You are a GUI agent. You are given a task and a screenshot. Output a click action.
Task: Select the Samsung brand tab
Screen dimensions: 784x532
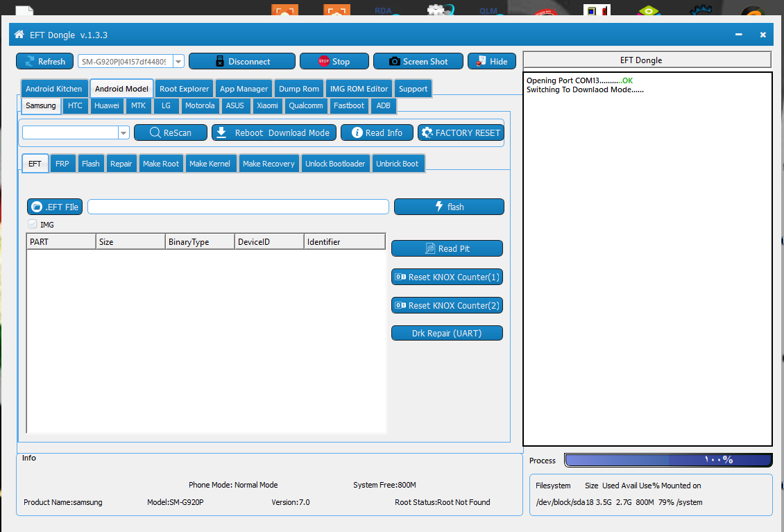(41, 105)
